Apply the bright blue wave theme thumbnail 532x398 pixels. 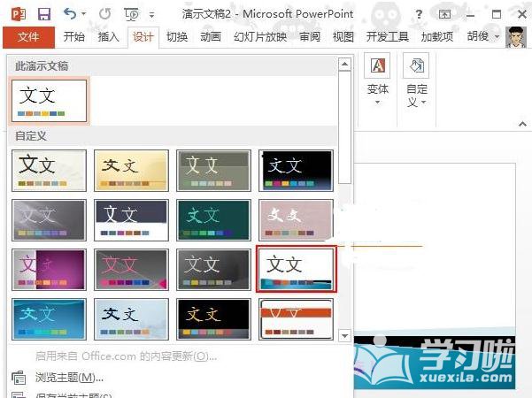pos(50,319)
